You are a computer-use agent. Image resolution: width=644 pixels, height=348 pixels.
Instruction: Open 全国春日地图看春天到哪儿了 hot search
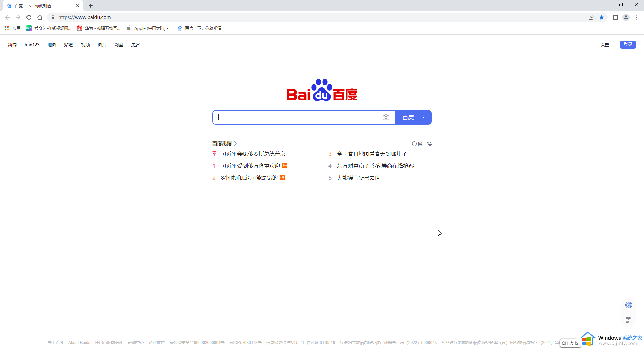coord(372,154)
